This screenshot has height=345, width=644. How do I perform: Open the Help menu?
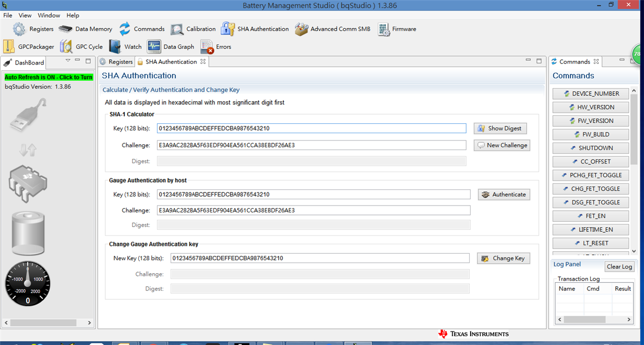[73, 15]
